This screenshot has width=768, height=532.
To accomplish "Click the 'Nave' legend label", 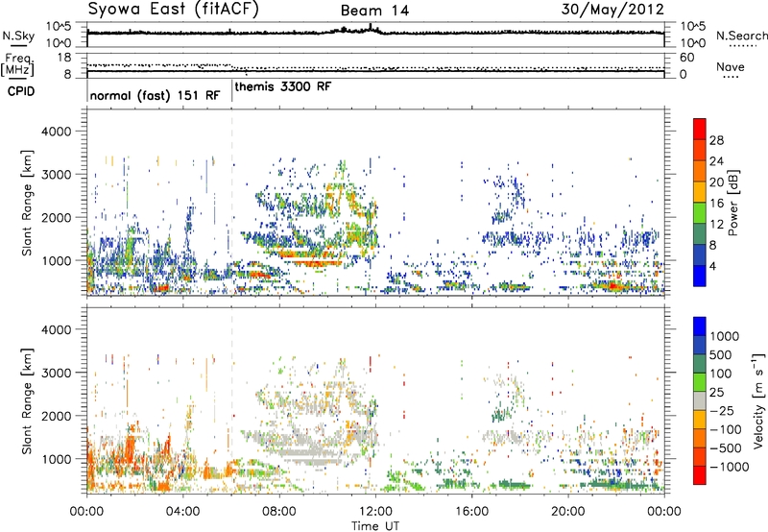I will 731,67.
